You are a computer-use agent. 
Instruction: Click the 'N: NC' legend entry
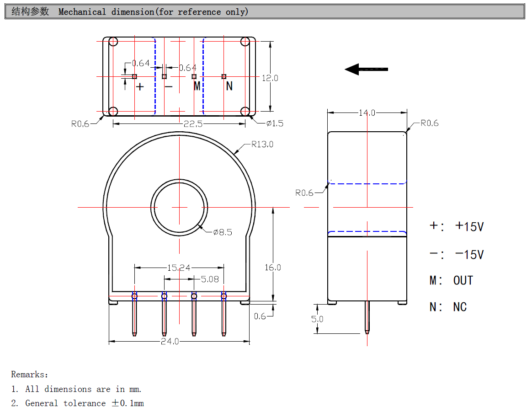point(448,307)
